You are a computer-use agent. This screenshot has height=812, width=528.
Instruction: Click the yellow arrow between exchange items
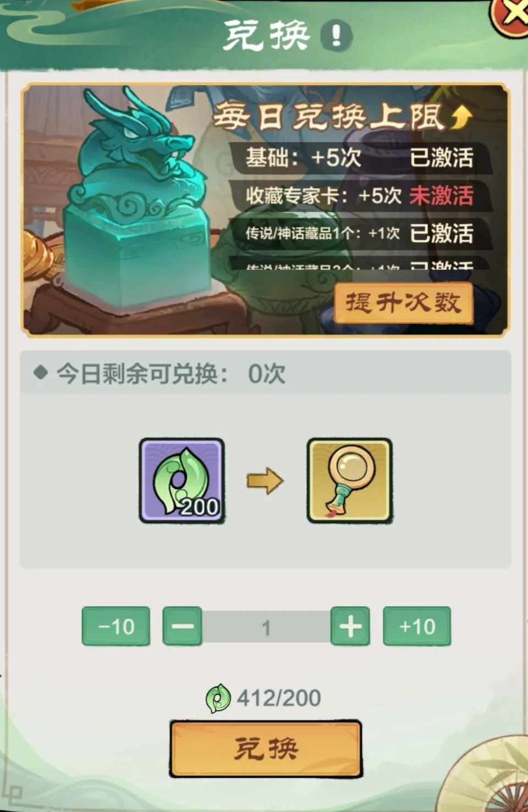click(265, 481)
